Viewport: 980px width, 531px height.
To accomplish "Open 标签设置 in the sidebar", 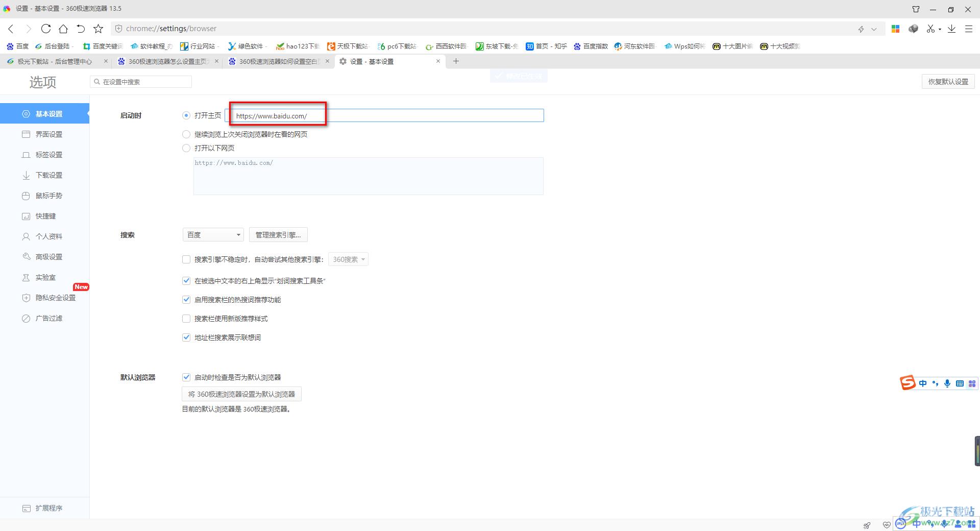I will click(44, 155).
